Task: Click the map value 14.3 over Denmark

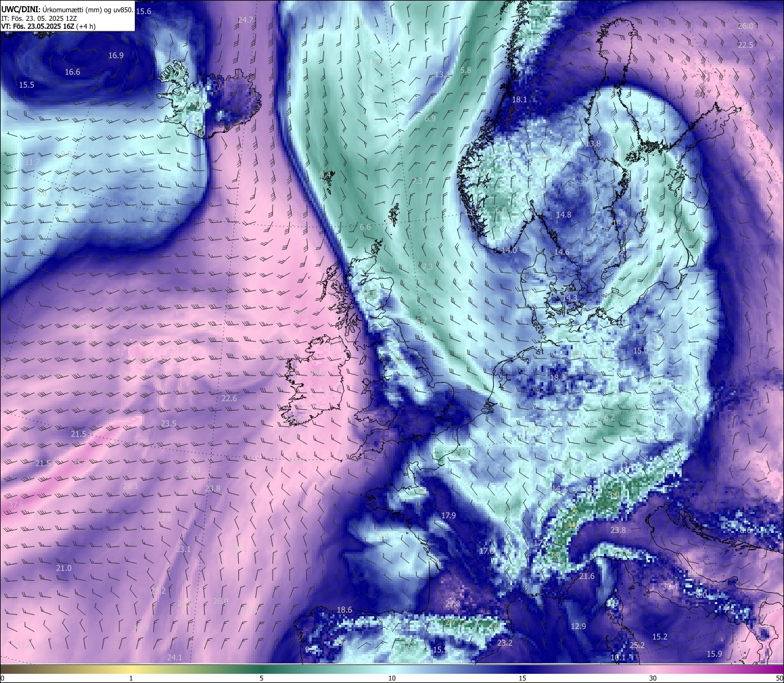Action: pos(570,298)
